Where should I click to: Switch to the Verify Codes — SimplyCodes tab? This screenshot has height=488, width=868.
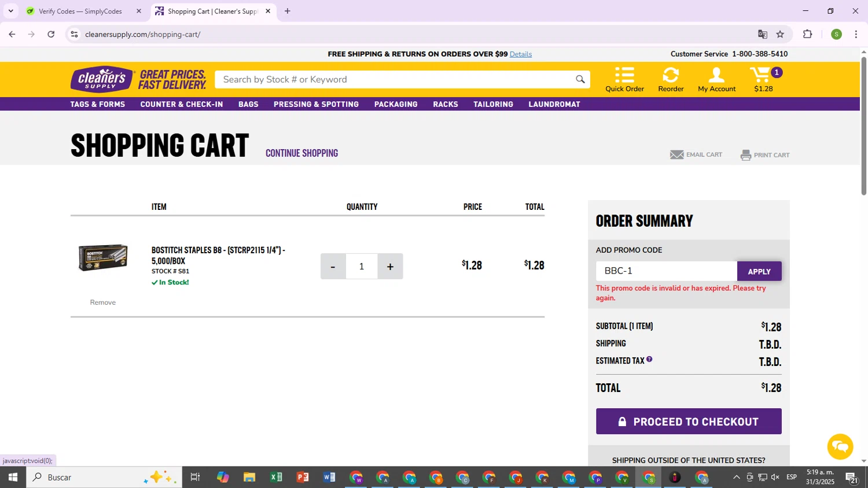80,11
